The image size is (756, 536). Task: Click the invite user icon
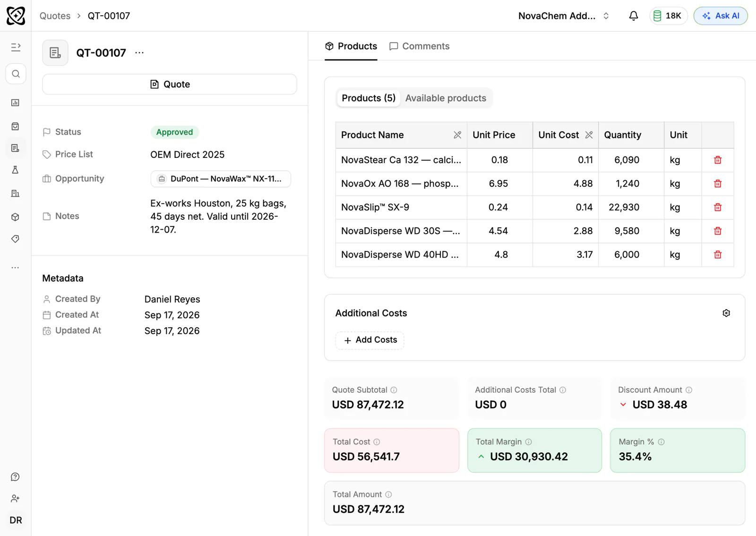tap(16, 499)
